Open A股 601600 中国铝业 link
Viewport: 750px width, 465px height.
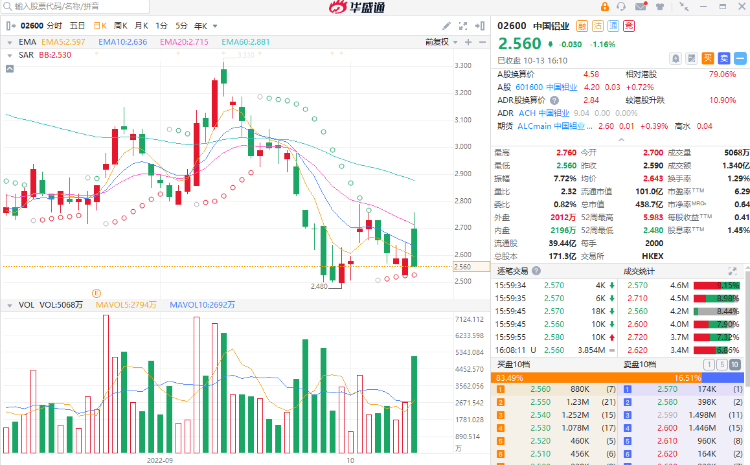(546, 87)
